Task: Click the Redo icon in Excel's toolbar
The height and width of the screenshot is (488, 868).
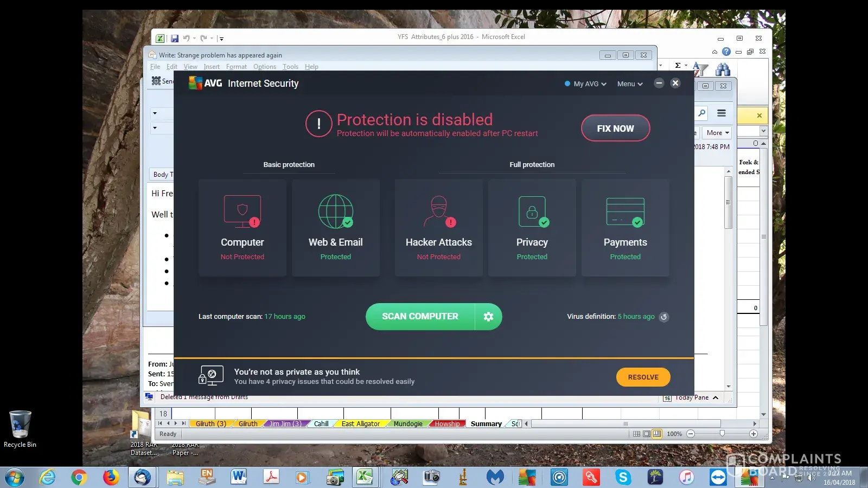Action: (x=203, y=38)
